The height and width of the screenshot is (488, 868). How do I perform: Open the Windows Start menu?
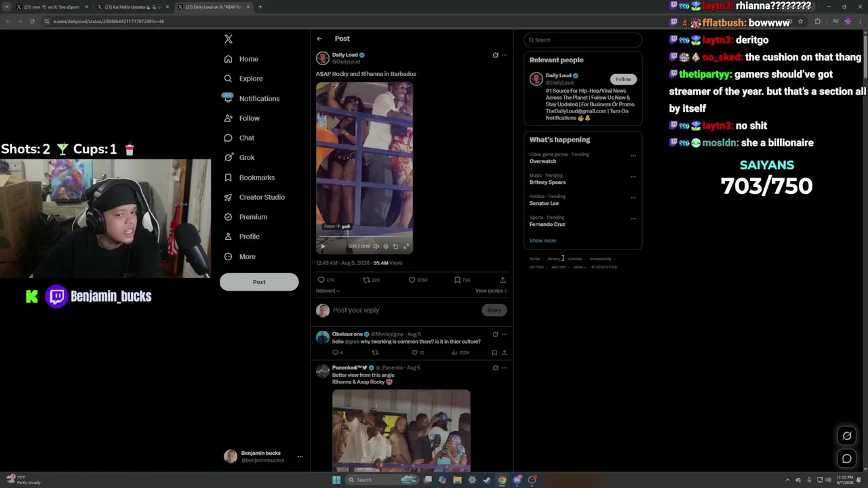pos(336,480)
